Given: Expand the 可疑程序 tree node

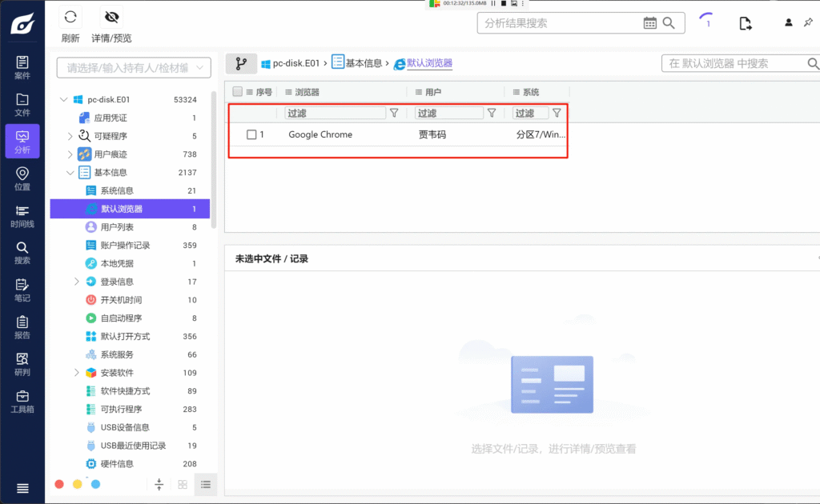Looking at the screenshot, I should click(70, 136).
